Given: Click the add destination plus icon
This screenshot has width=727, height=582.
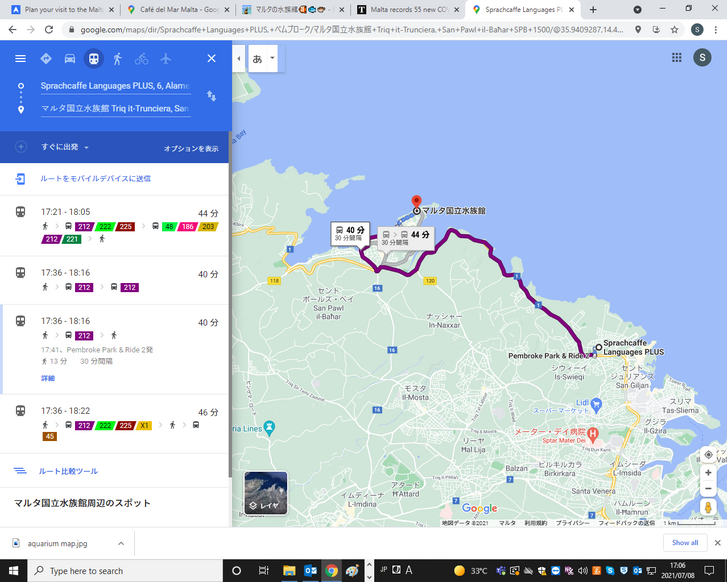Looking at the screenshot, I should click(20, 147).
